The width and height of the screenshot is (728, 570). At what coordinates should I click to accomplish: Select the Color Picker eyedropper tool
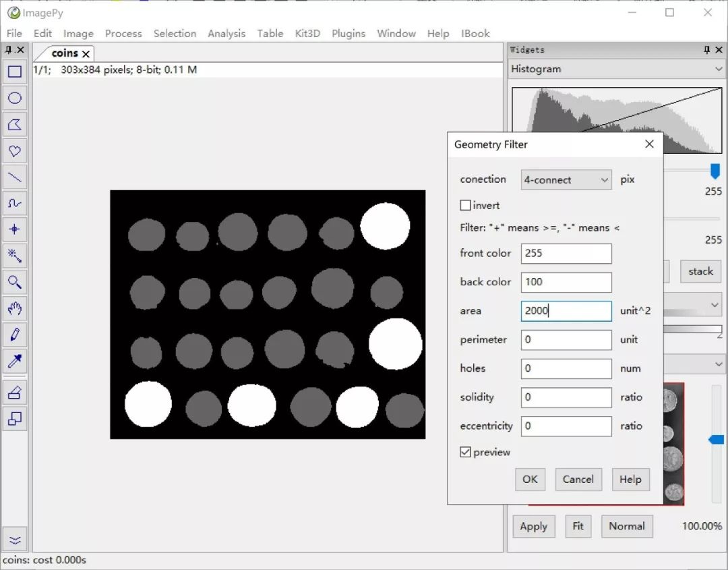pos(15,361)
